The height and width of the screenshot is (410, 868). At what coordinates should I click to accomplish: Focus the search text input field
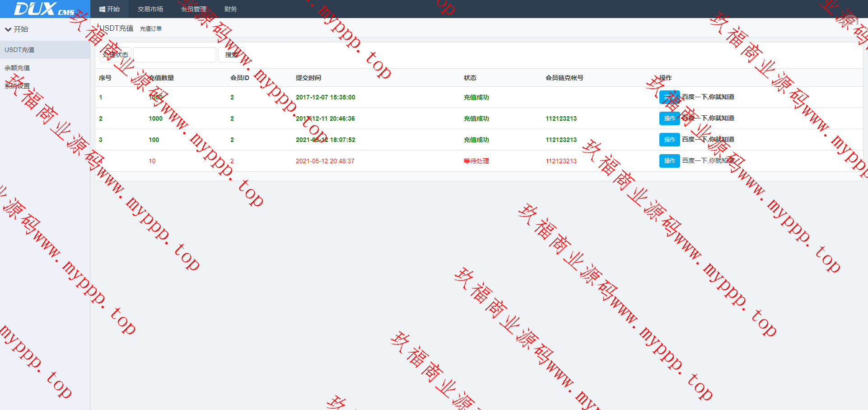pos(175,55)
